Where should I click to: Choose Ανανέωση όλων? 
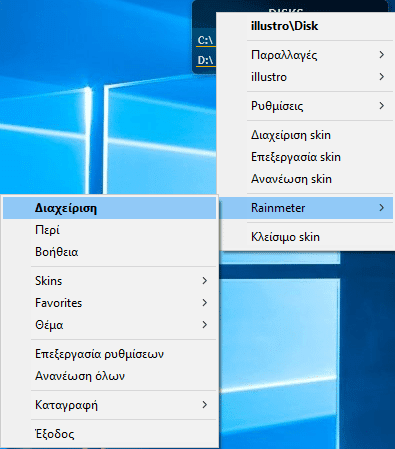point(110,376)
